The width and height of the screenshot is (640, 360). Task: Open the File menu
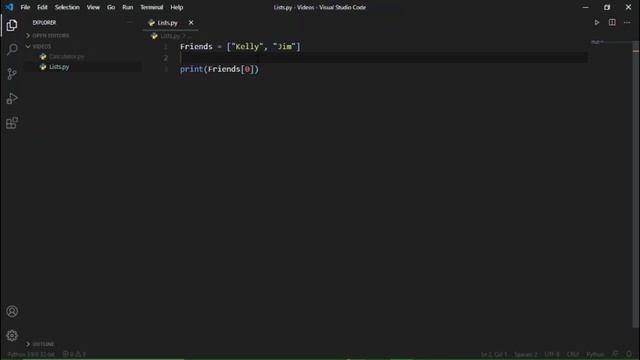click(25, 7)
